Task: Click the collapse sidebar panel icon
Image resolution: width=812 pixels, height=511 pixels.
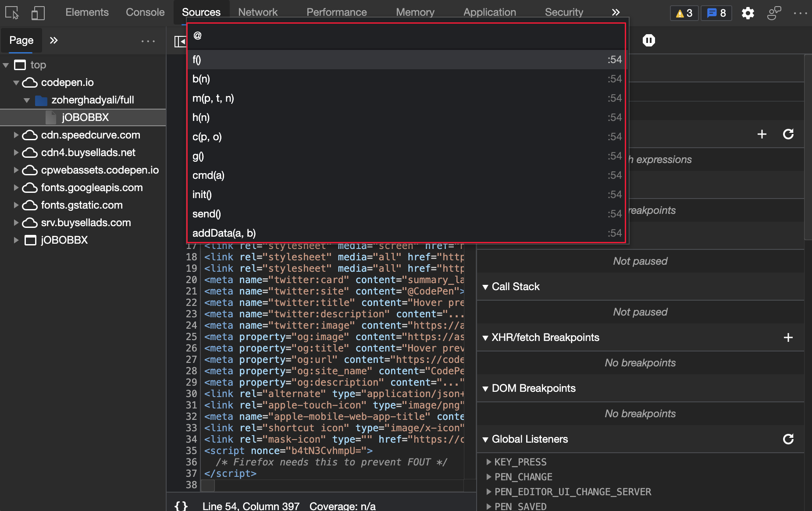Action: [x=180, y=41]
